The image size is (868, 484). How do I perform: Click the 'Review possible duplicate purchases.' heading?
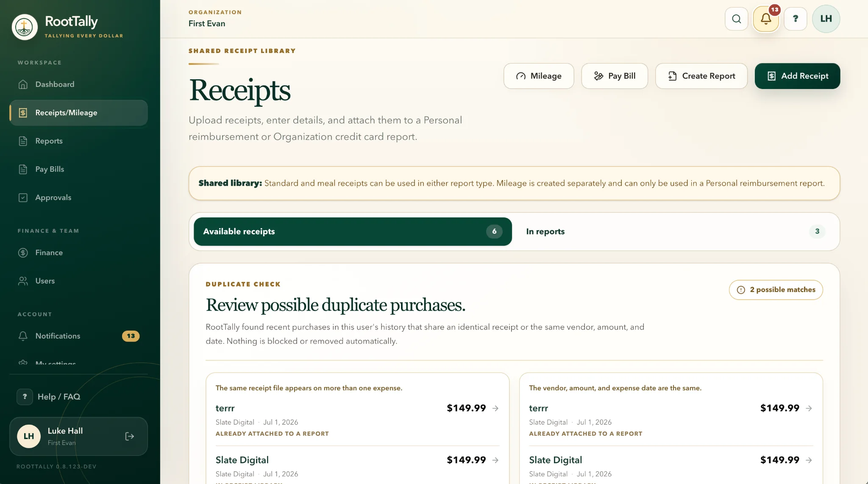pos(335,305)
